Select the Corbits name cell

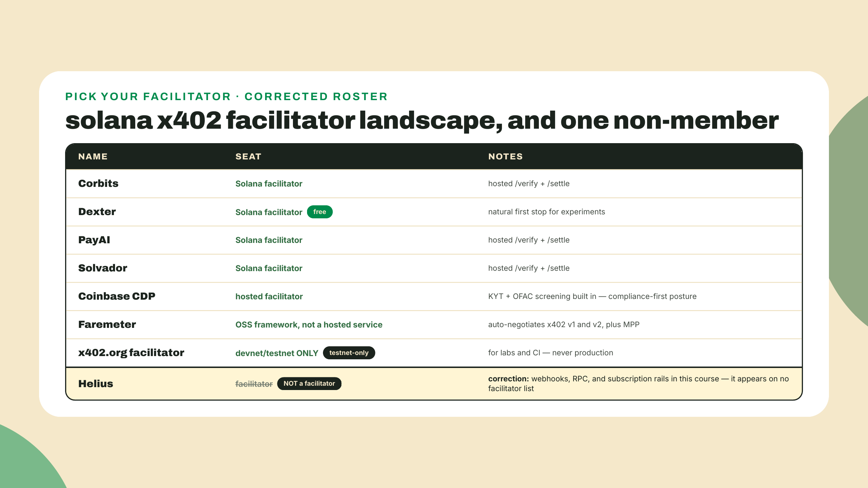[98, 183]
